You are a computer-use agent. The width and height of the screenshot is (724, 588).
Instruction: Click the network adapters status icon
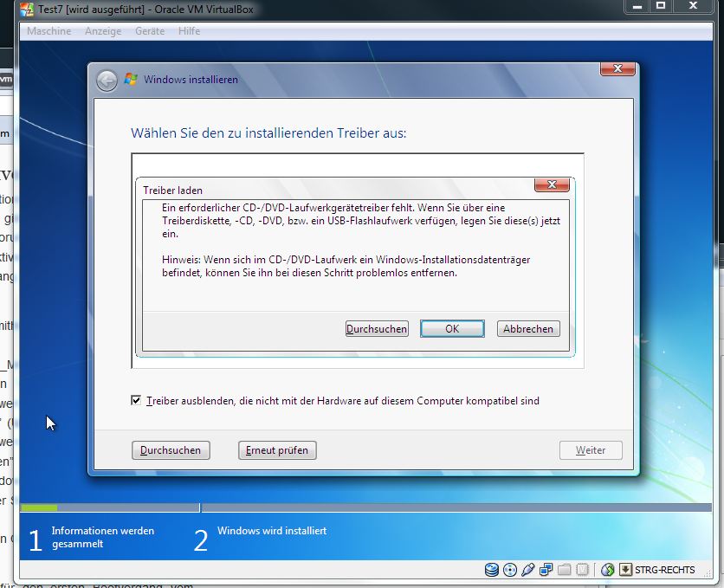click(546, 570)
